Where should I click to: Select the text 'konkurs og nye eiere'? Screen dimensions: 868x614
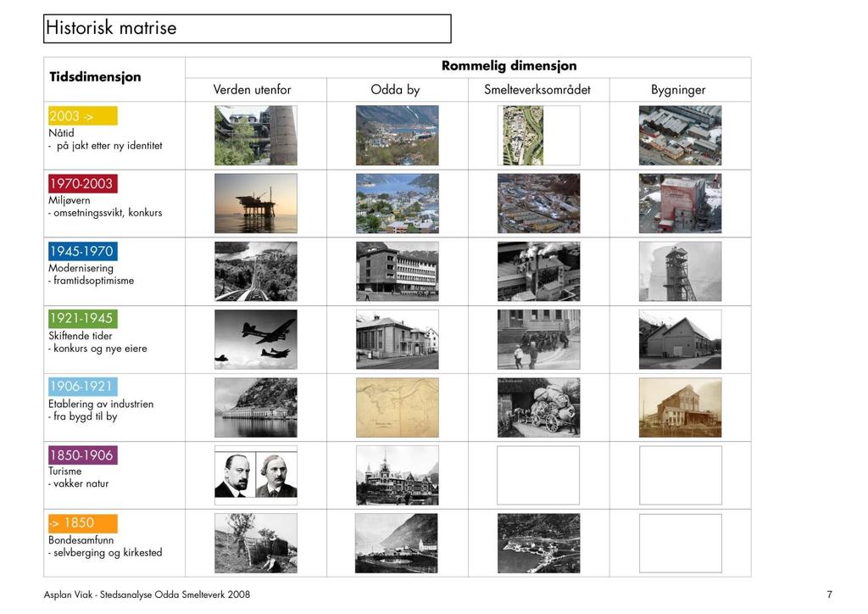[x=100, y=349]
